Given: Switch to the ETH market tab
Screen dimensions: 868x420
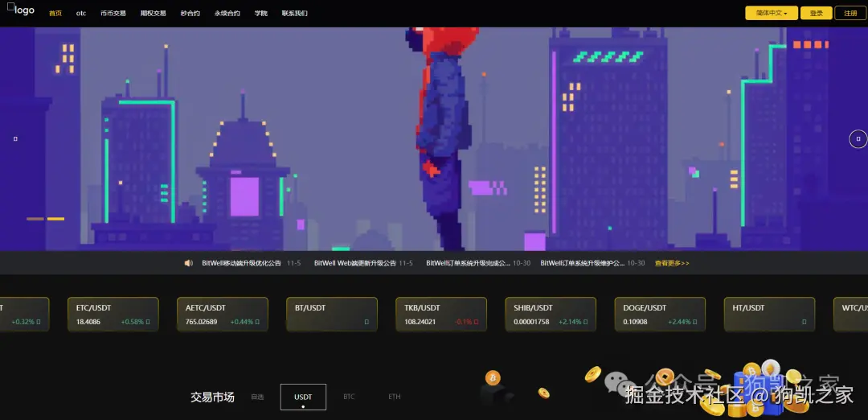Looking at the screenshot, I should tap(394, 397).
